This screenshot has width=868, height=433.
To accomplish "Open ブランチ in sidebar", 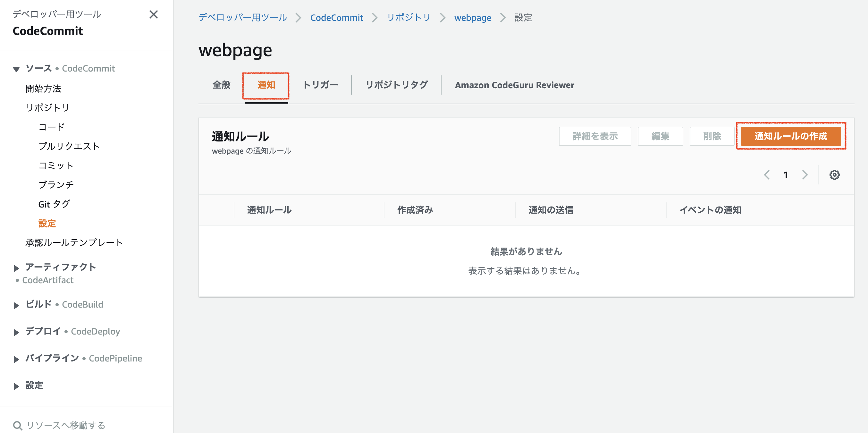I will click(x=56, y=185).
